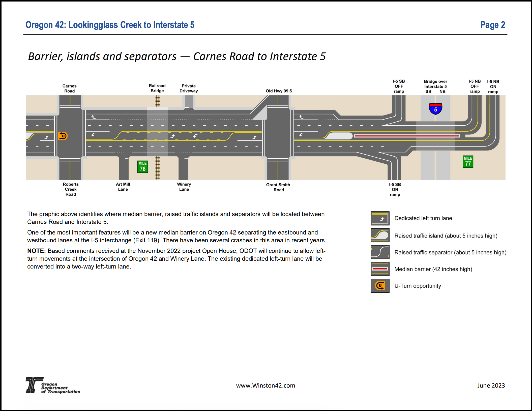
Task: Click the Mile 77 green marker
Action: (468, 162)
